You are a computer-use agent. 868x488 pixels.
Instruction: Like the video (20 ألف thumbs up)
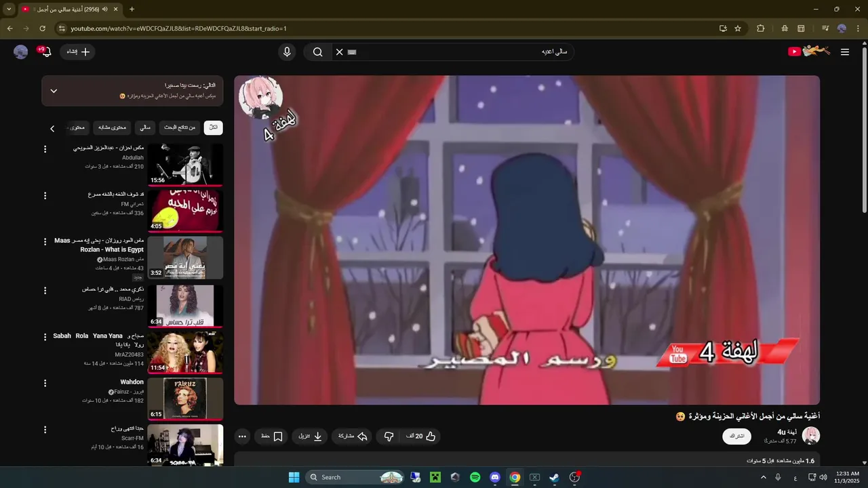click(422, 436)
